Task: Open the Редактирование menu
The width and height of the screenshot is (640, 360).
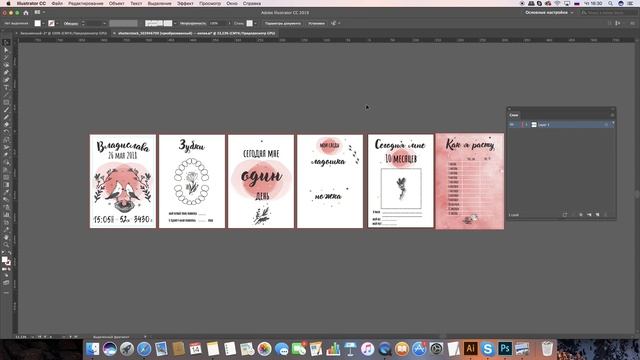Action: click(86, 3)
